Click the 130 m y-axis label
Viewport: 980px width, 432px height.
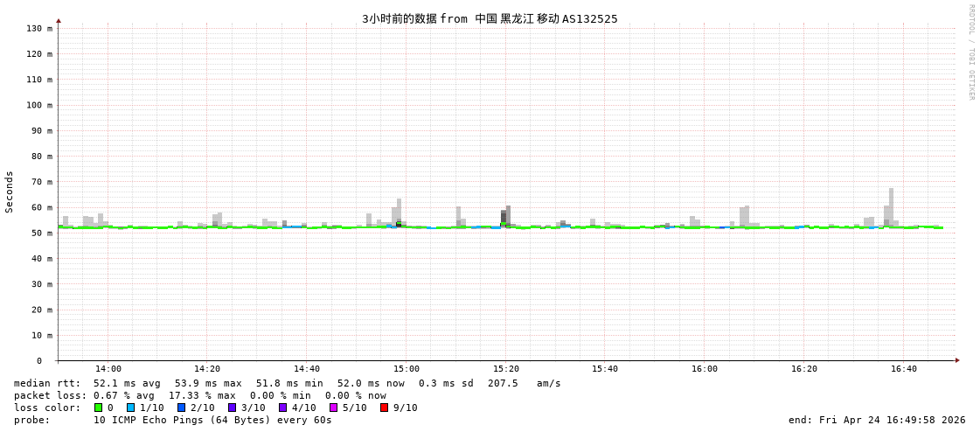[x=38, y=29]
